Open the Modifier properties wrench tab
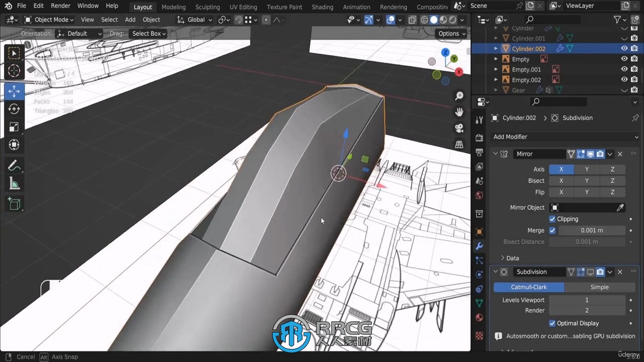This screenshot has width=644, height=362. point(479,246)
